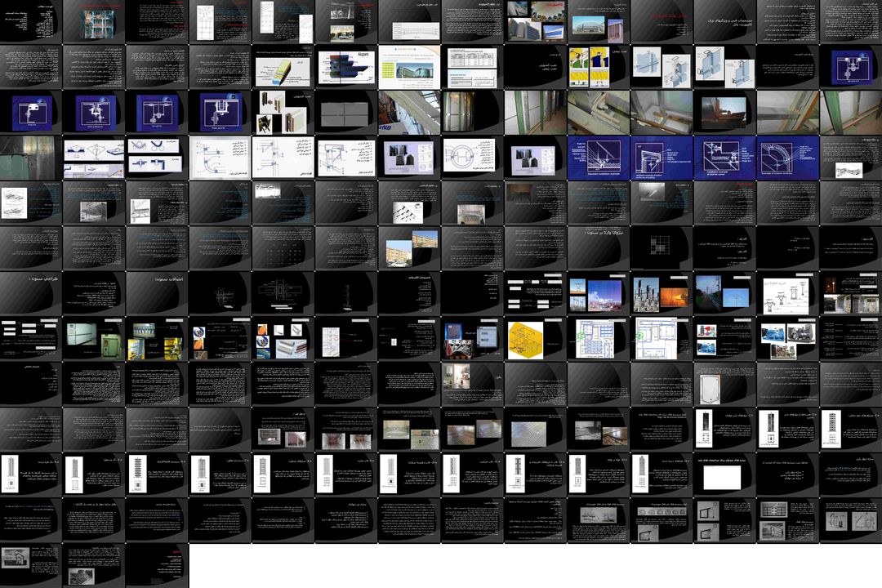882x588 pixels.
Task: Open slide with white power distribution diagram
Action: click(787, 294)
